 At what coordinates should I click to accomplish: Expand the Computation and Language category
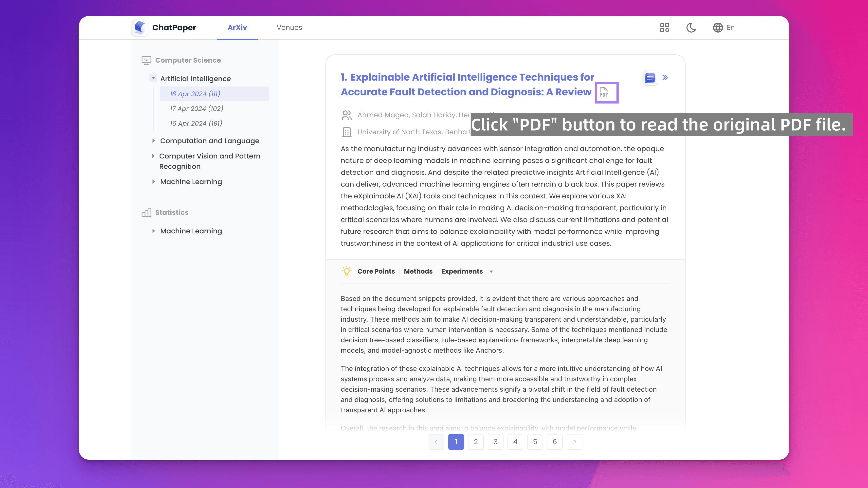click(x=153, y=141)
